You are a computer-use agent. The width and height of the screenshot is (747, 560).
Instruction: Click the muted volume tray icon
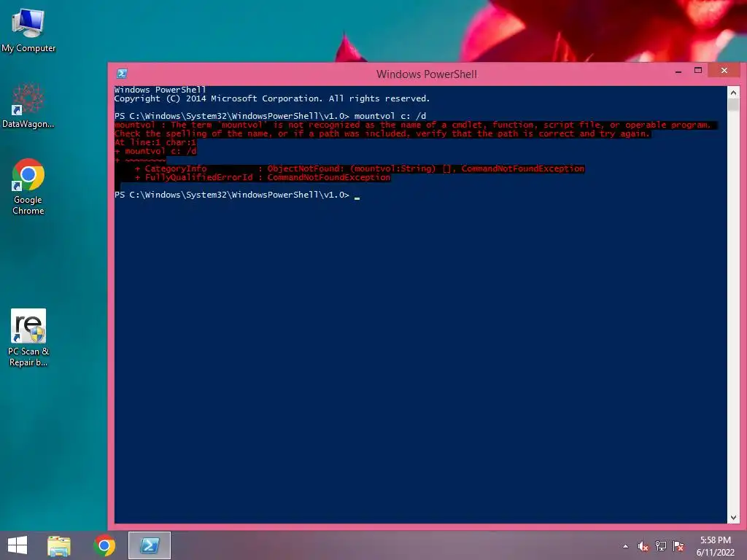(x=643, y=546)
